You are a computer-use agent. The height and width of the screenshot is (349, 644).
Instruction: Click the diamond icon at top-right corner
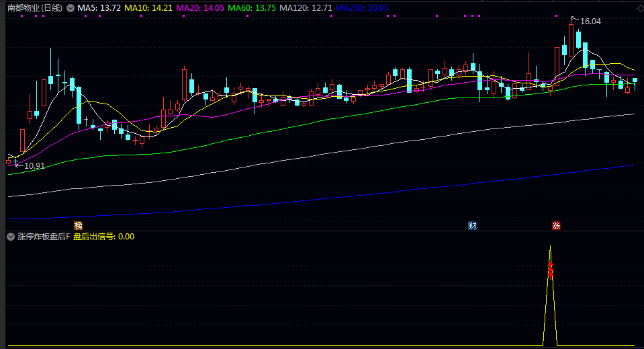tap(640, 8)
